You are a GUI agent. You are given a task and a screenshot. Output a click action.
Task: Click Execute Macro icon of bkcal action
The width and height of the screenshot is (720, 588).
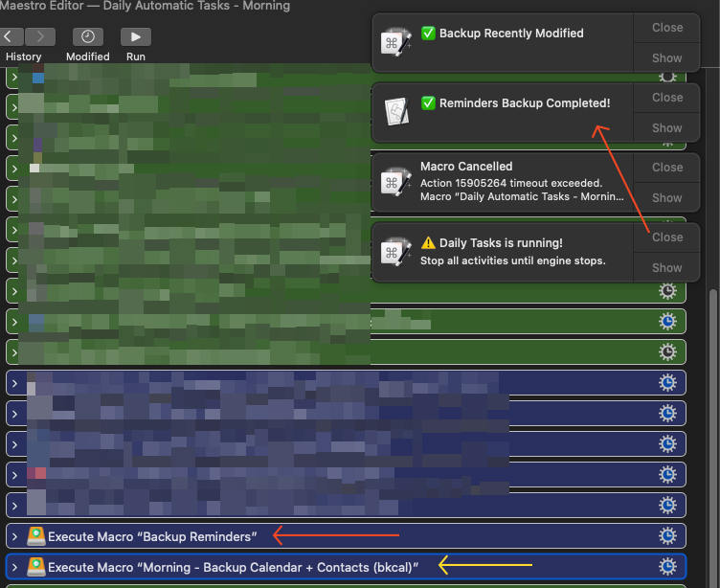click(x=35, y=567)
